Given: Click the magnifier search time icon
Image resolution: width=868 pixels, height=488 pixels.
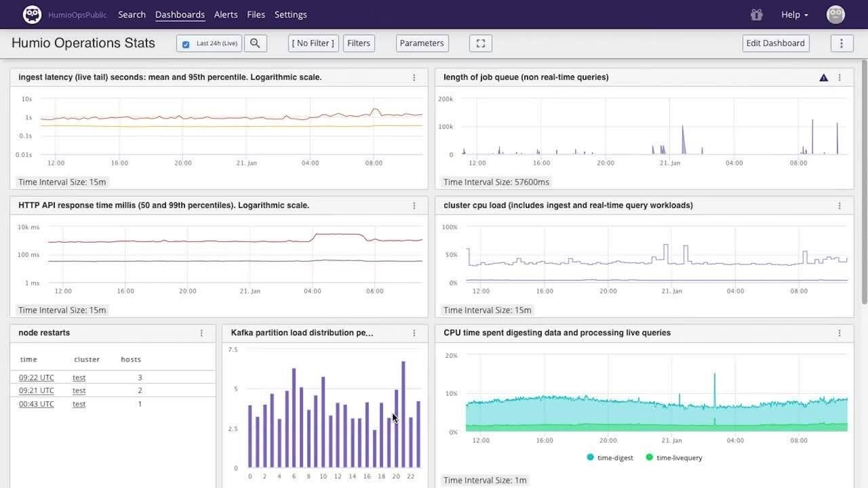Looking at the screenshot, I should pos(255,43).
